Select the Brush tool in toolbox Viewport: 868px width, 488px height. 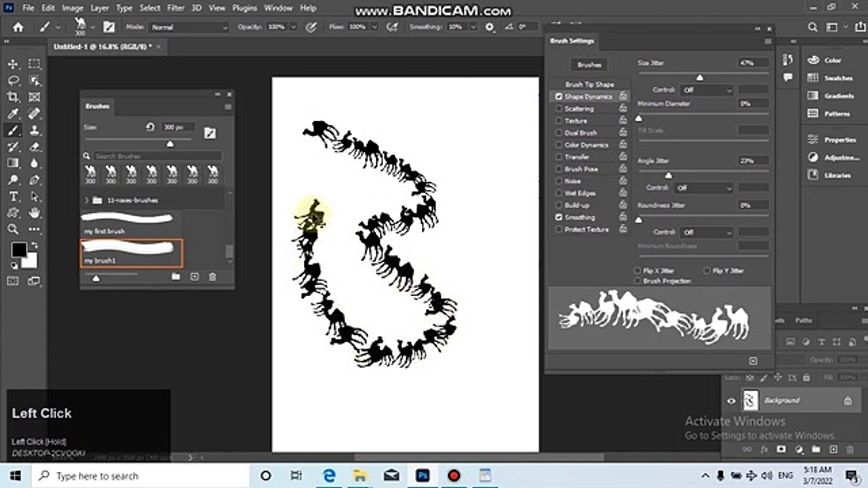pos(13,130)
